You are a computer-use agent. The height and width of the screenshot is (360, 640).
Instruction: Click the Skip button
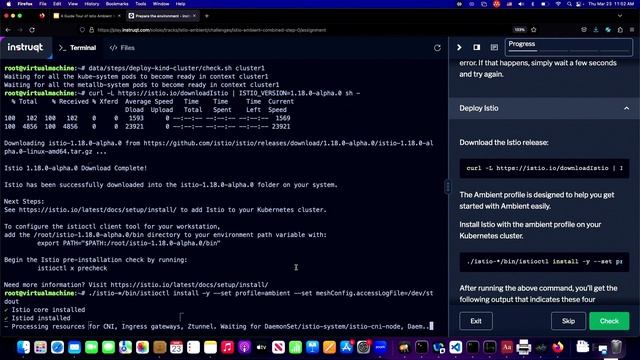pyautogui.click(x=568, y=321)
